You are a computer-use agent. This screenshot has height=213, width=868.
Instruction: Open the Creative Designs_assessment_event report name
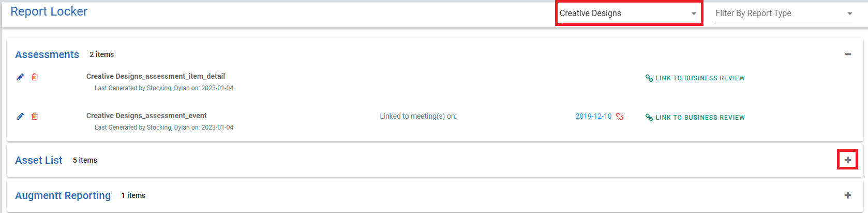point(146,116)
